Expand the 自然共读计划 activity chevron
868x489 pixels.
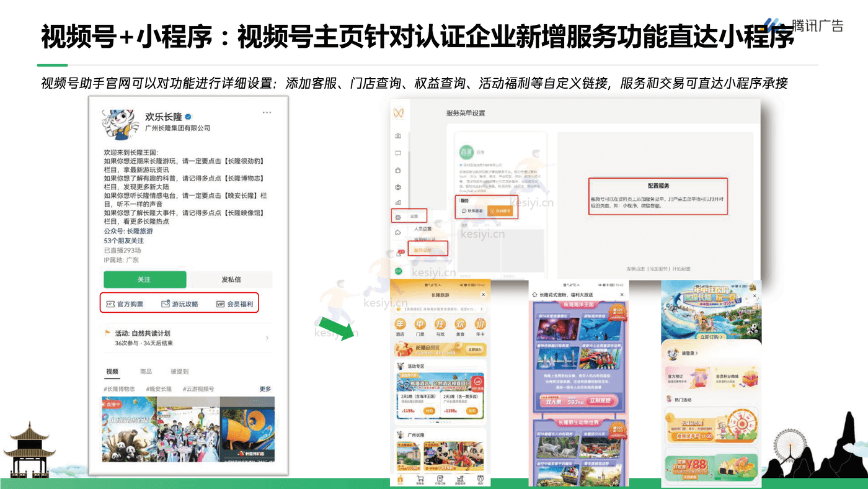pyautogui.click(x=267, y=338)
